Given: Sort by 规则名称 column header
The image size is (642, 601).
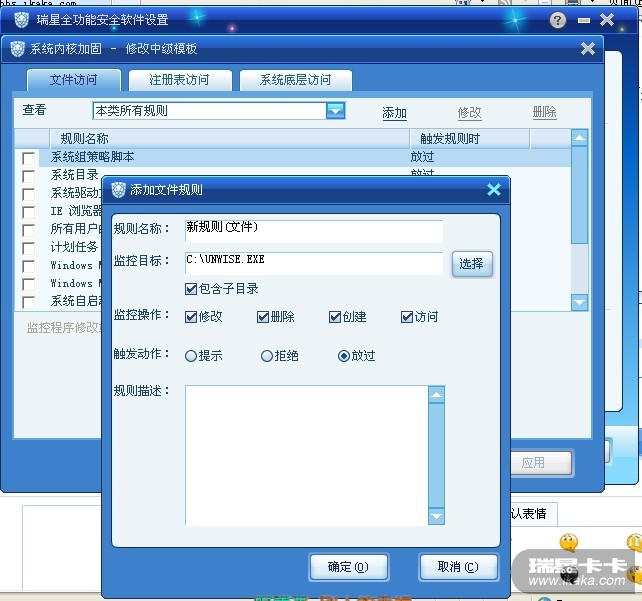Looking at the screenshot, I should pos(229,138).
